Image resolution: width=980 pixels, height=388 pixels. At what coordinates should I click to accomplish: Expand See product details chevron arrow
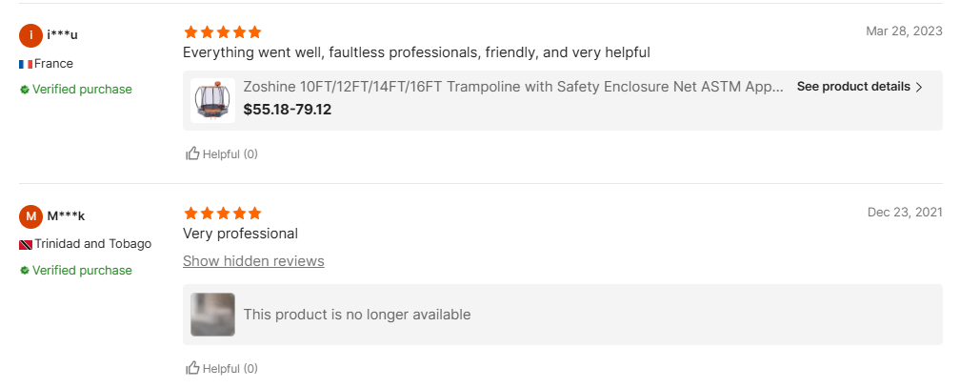pos(919,87)
